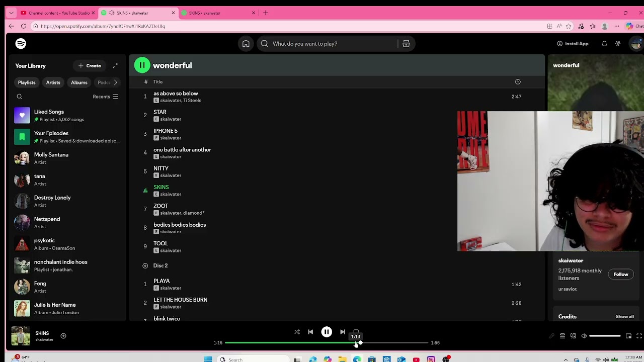Click the song progress bar
Viewport: 644px width, 362px height.
326,343
